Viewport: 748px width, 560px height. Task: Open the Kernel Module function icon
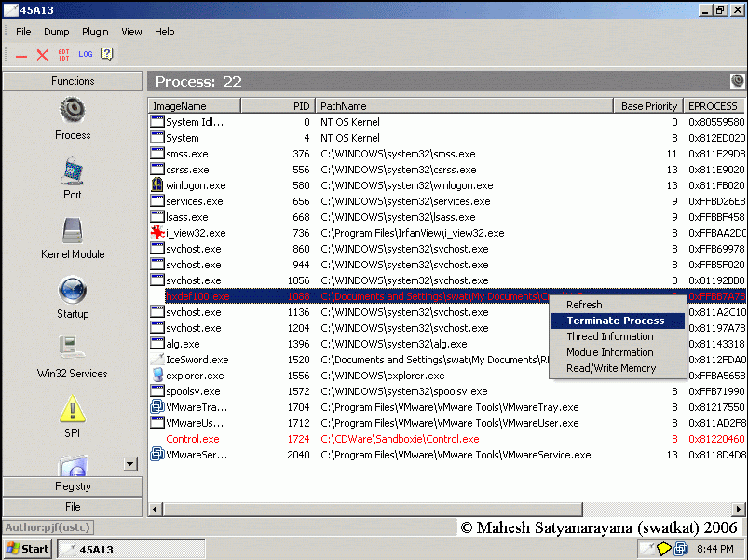(73, 230)
